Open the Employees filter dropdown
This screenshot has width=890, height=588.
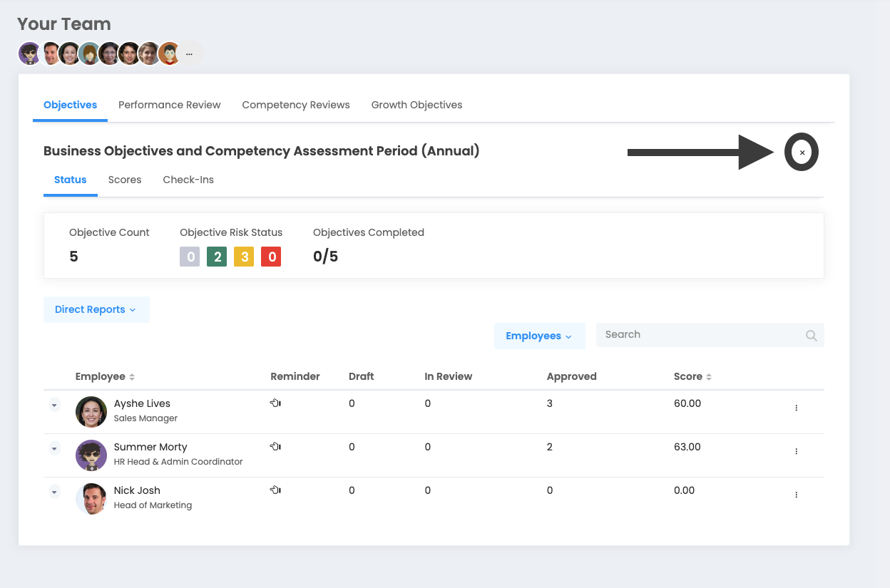point(539,336)
